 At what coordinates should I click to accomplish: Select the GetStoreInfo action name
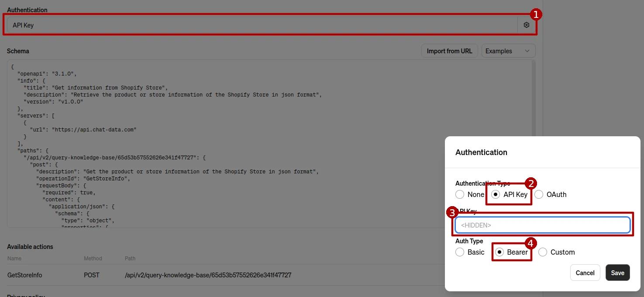click(25, 275)
